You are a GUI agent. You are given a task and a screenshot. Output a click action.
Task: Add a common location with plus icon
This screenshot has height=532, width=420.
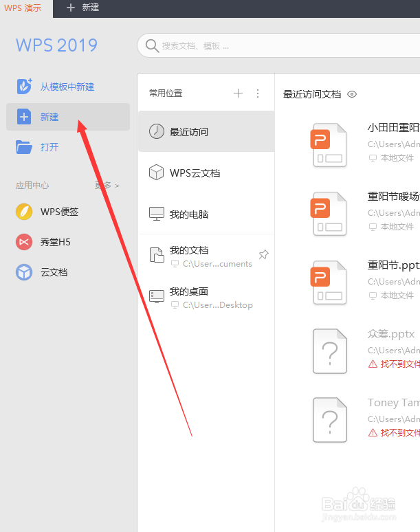click(238, 93)
